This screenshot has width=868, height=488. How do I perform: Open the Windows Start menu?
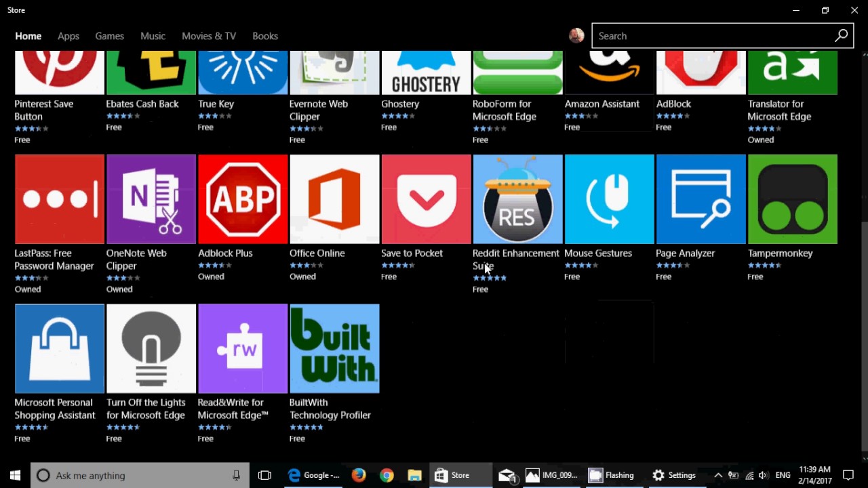pyautogui.click(x=15, y=475)
